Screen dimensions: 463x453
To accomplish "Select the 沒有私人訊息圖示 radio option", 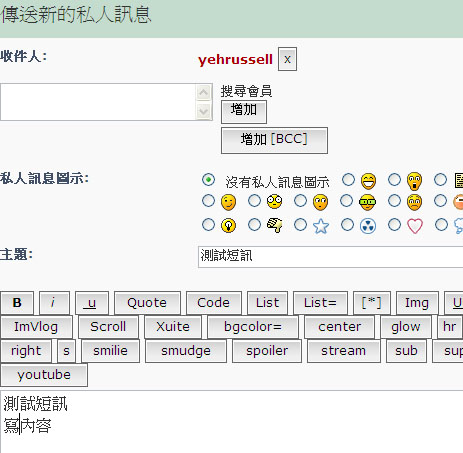I will pos(208,180).
